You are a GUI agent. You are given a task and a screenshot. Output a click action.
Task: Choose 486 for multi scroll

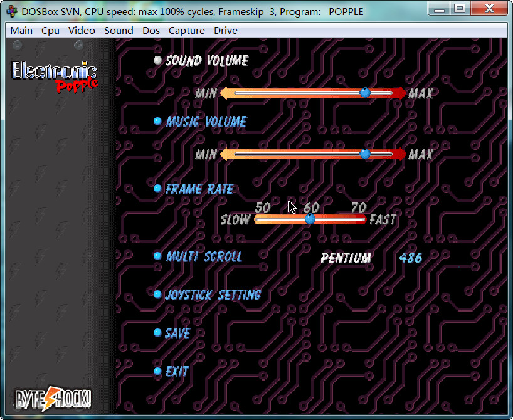pos(411,258)
